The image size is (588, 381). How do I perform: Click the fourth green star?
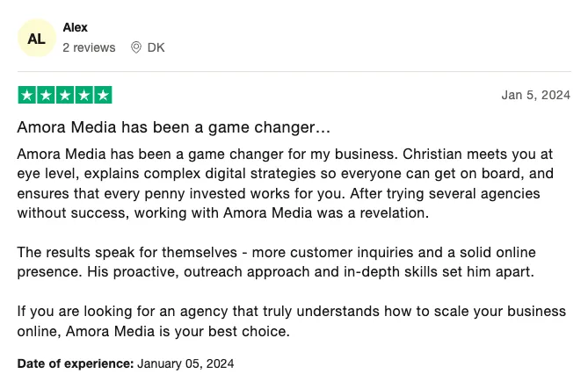[84, 95]
